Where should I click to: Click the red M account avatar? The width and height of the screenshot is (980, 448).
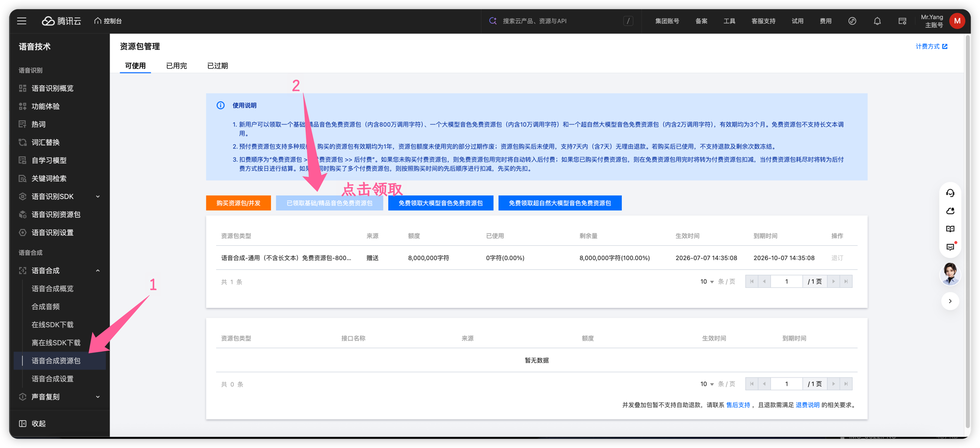coord(956,21)
